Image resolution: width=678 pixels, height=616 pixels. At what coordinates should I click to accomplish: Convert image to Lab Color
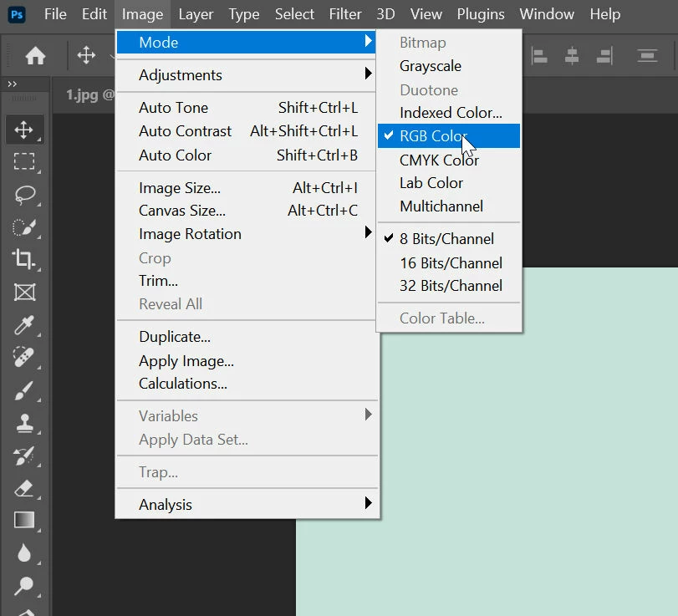click(x=449, y=183)
